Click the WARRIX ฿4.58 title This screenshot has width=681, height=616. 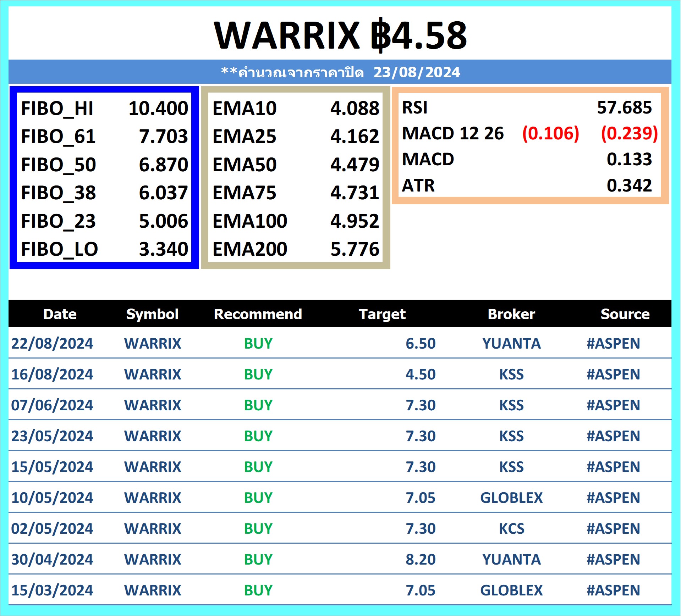pyautogui.click(x=340, y=35)
